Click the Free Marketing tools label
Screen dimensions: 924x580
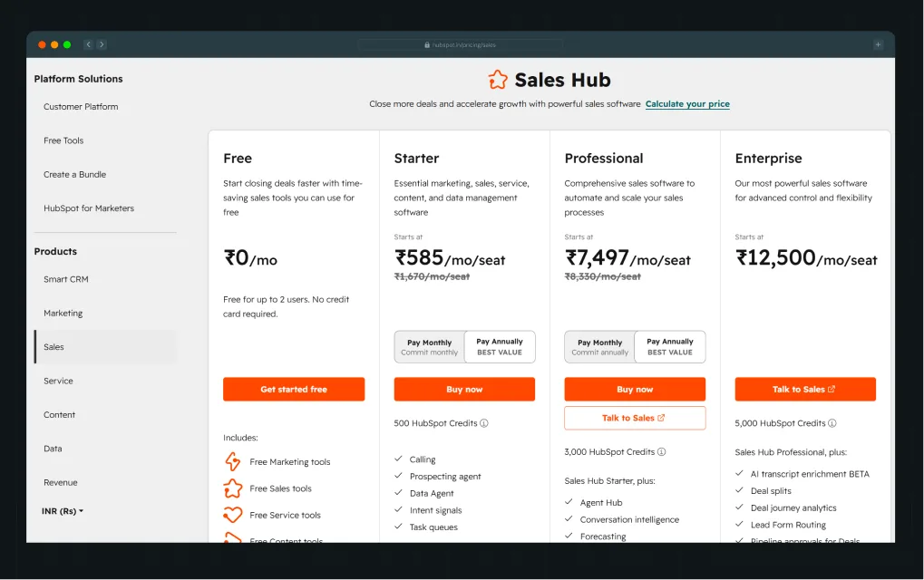pos(290,462)
